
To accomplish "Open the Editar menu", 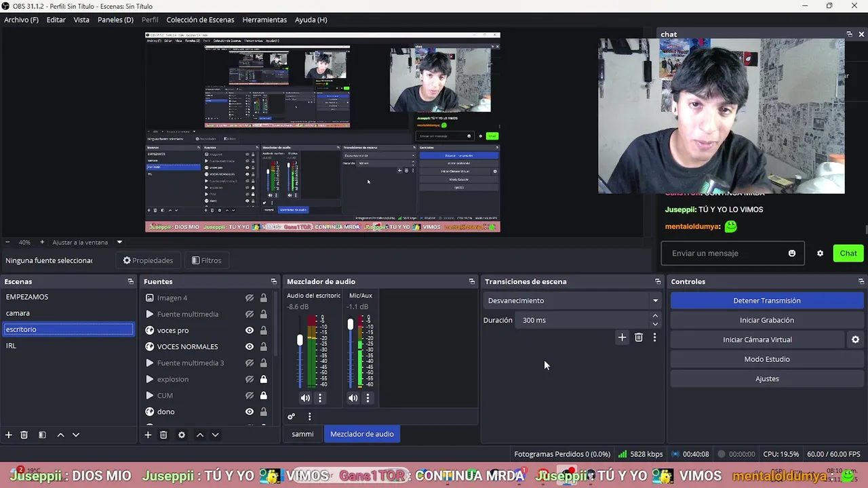I will 56,20.
